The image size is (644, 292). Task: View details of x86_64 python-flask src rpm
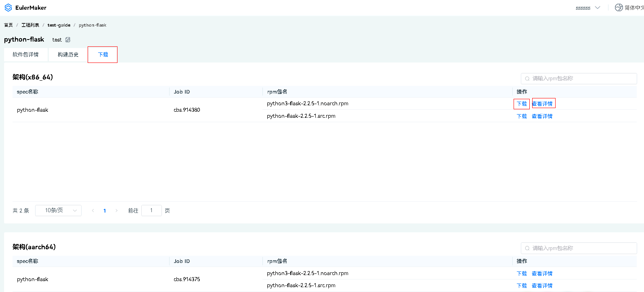[542, 116]
